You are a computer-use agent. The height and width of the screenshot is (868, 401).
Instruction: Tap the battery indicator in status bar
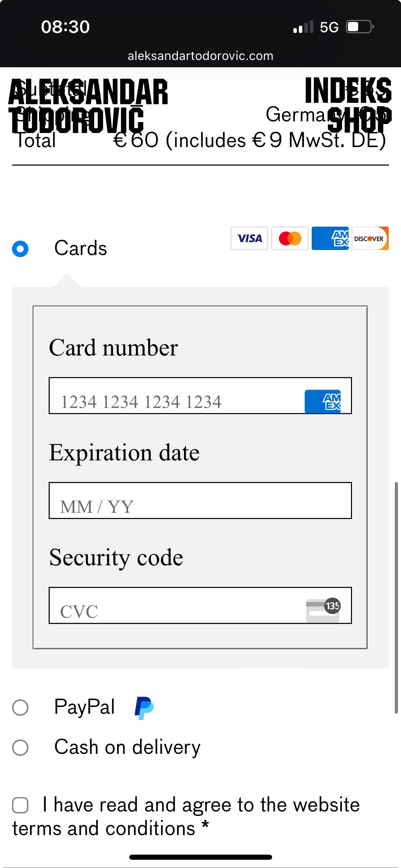click(x=359, y=27)
